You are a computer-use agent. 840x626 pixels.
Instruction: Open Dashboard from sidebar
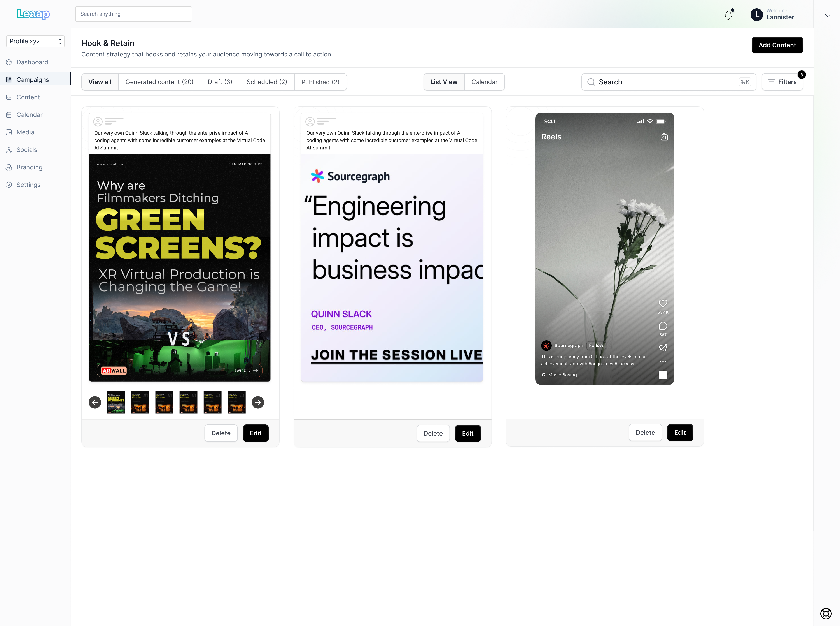click(32, 62)
